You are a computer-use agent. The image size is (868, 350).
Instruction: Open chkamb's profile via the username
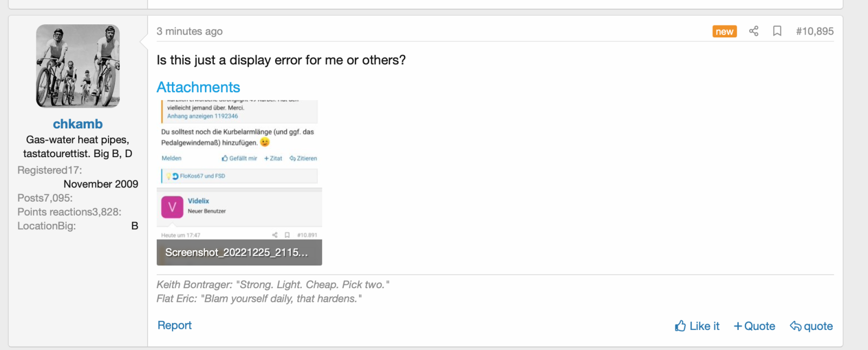coord(78,124)
